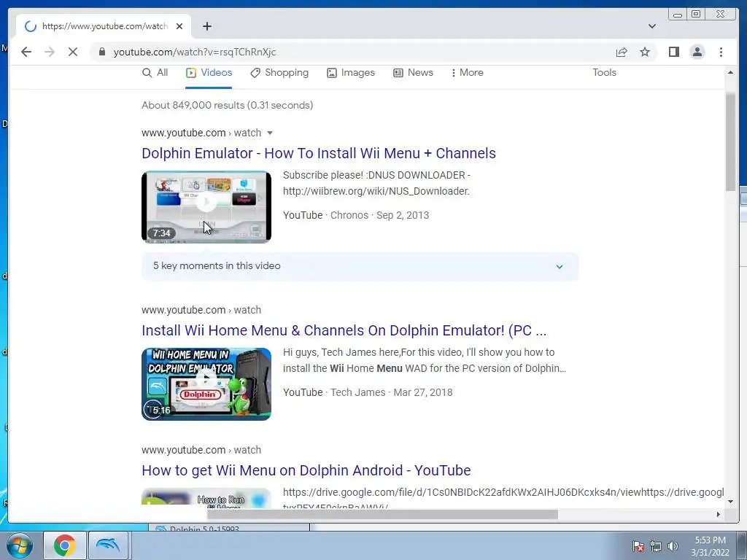Go back using the browser back arrow
The width and height of the screenshot is (747, 560).
coord(26,52)
